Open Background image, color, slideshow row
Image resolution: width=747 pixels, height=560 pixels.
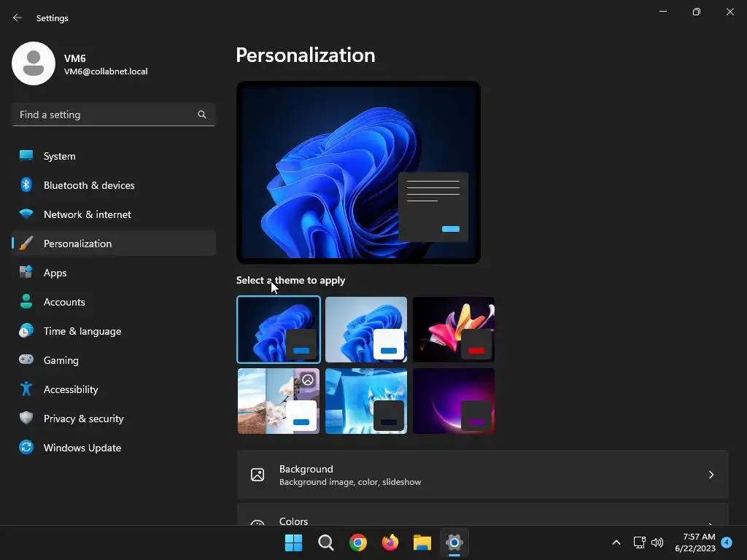pos(483,475)
